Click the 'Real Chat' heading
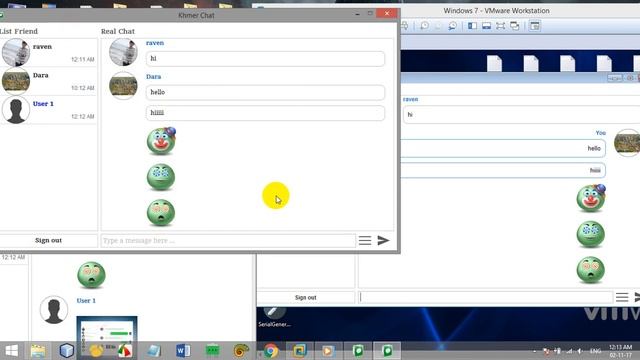The height and width of the screenshot is (360, 640). [118, 31]
